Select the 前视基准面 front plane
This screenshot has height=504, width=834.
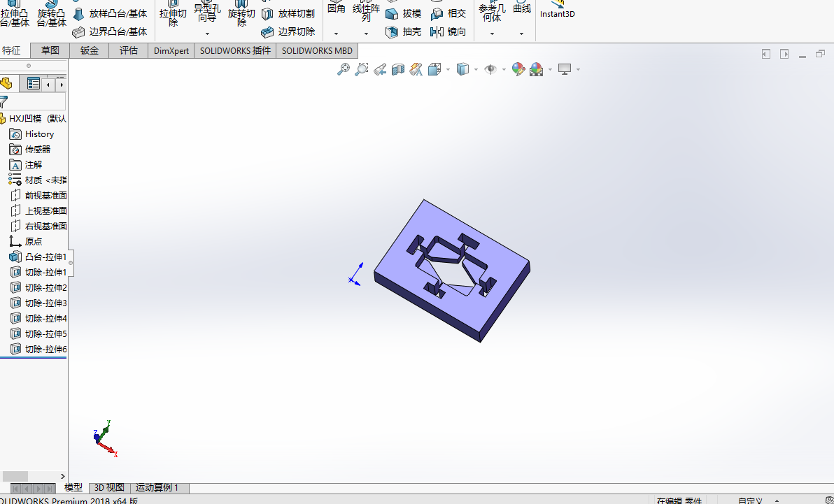[38, 196]
